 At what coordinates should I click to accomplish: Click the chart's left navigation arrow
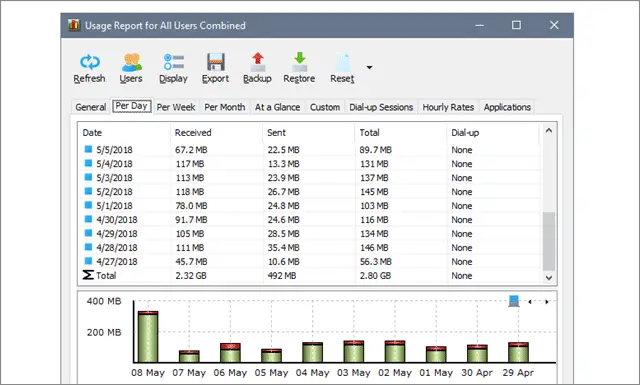pyautogui.click(x=530, y=302)
